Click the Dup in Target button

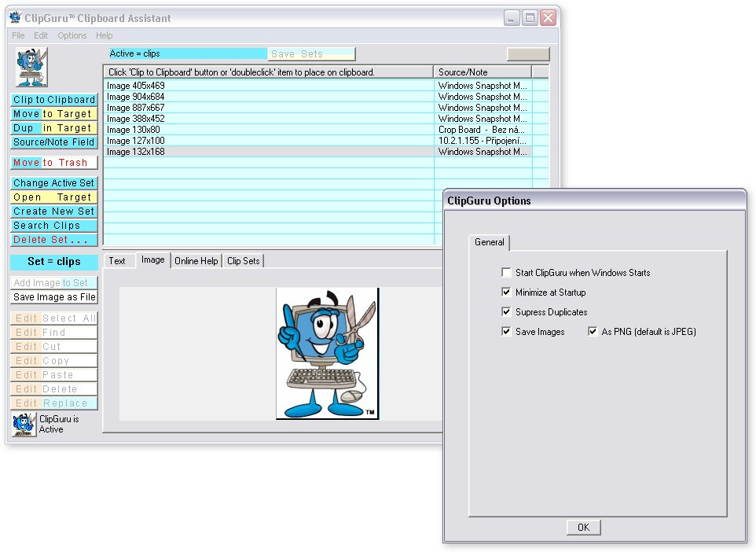click(x=54, y=128)
